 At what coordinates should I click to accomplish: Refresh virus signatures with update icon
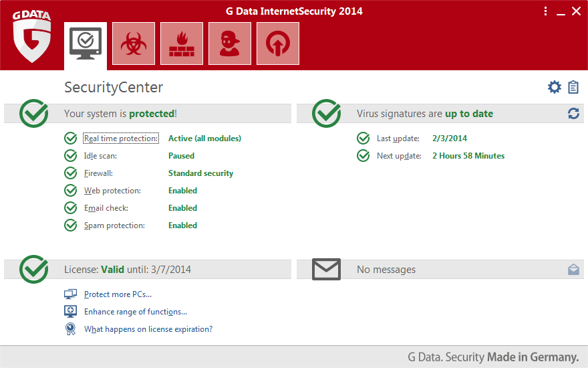[573, 114]
